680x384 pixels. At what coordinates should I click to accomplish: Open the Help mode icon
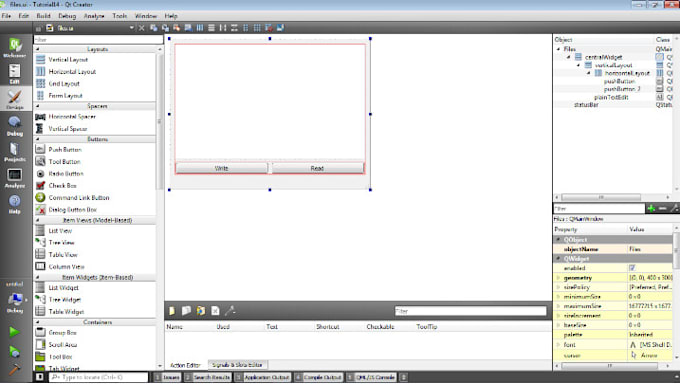[15, 204]
